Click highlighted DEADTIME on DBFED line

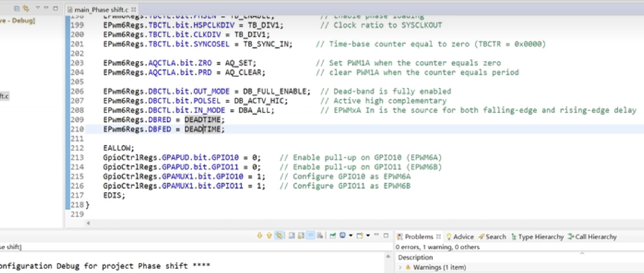203,129
